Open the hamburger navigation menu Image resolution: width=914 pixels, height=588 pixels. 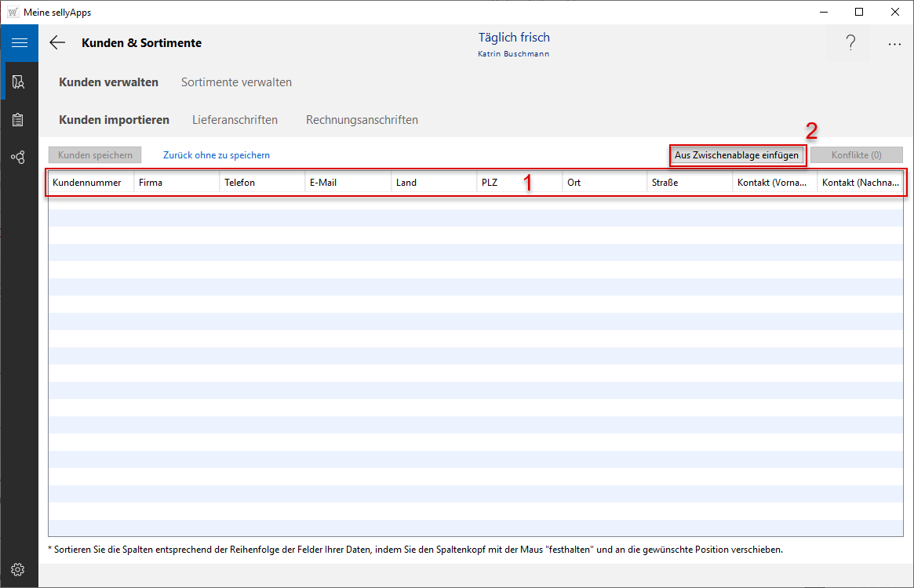point(19,43)
